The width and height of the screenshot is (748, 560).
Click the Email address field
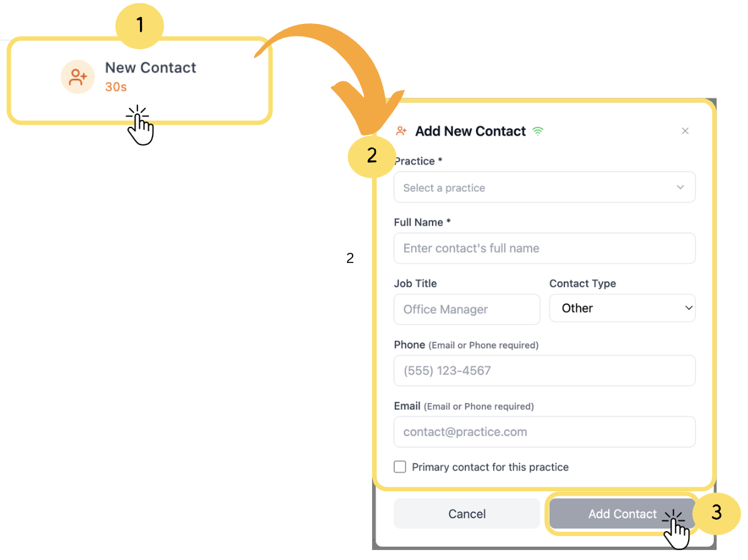coord(544,432)
